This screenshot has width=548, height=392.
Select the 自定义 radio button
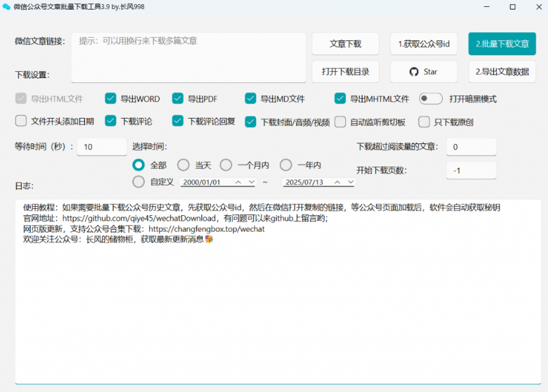(x=138, y=182)
